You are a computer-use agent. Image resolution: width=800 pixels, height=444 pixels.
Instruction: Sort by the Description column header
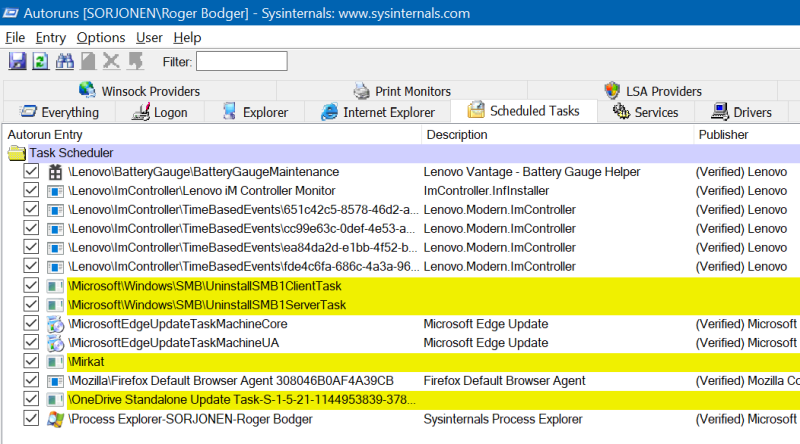(x=455, y=134)
